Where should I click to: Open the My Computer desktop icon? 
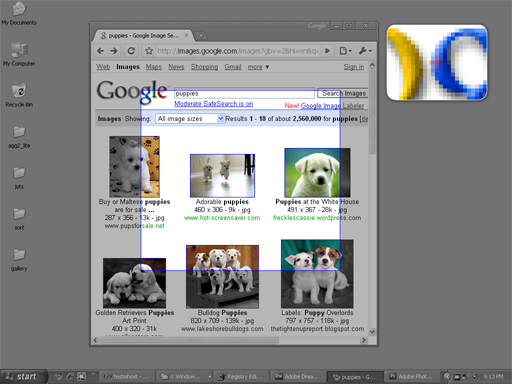pos(19,54)
